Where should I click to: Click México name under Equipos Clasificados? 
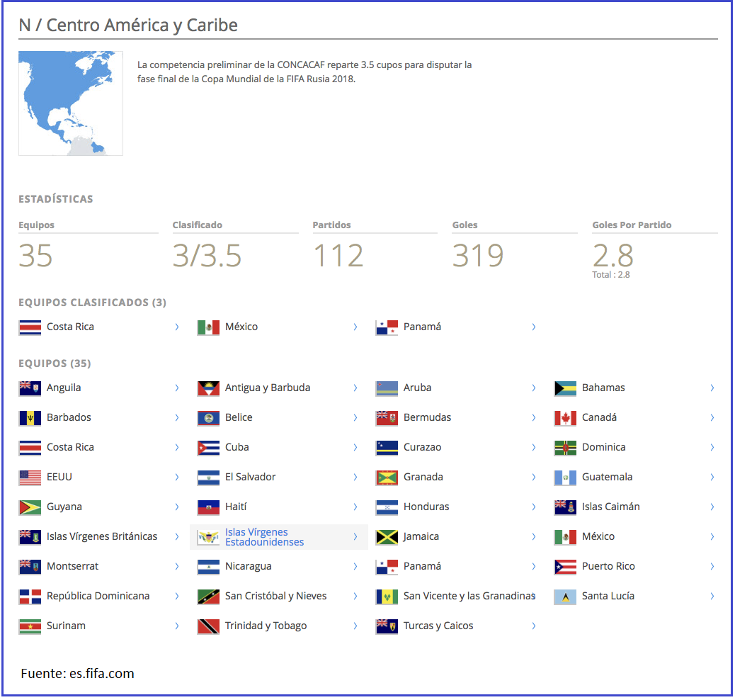pos(241,327)
